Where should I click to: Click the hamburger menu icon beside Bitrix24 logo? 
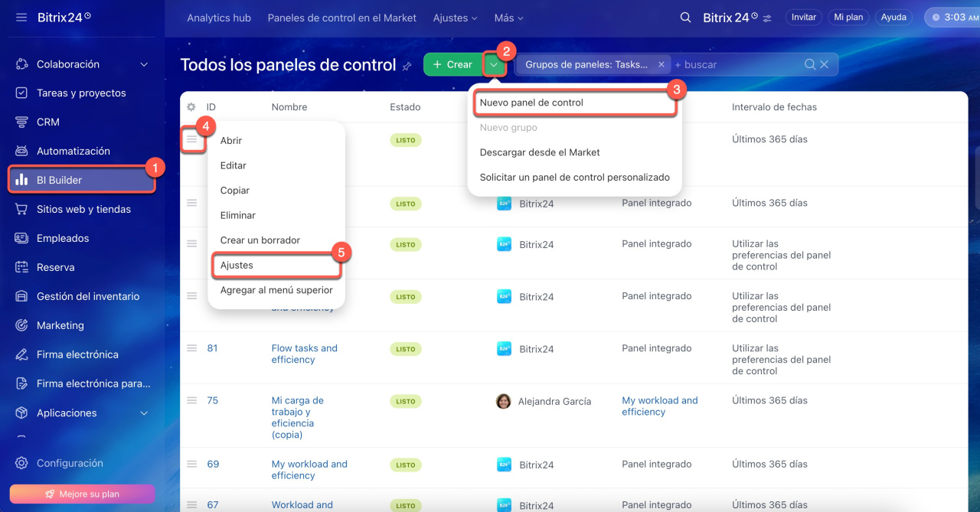(21, 17)
